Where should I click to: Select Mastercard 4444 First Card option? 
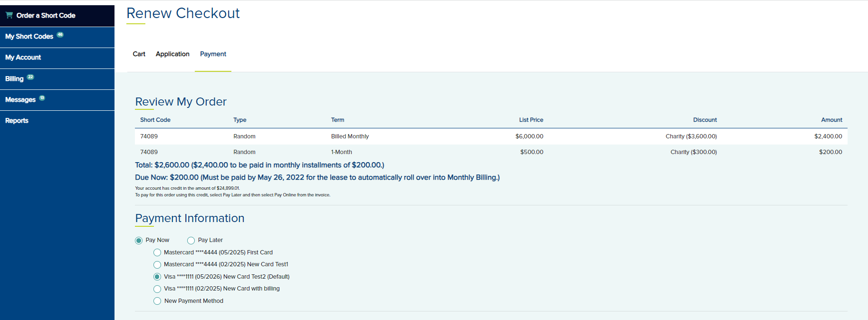(157, 252)
